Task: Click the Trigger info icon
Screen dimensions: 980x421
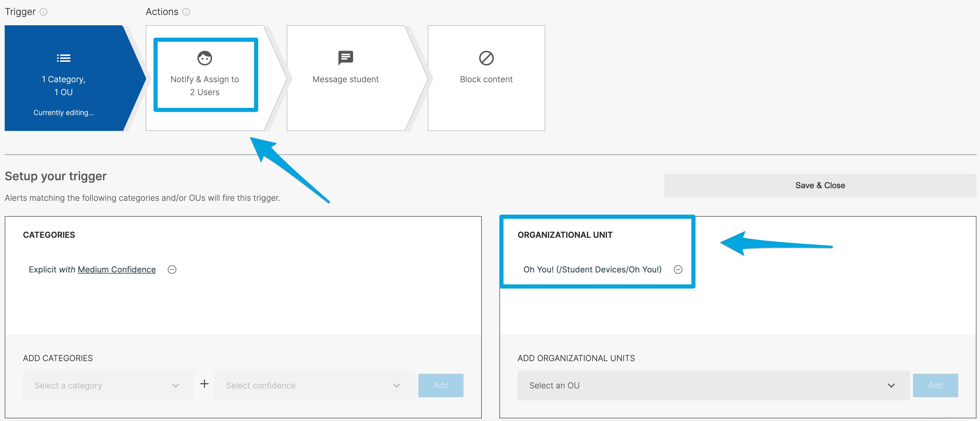Action: [44, 12]
